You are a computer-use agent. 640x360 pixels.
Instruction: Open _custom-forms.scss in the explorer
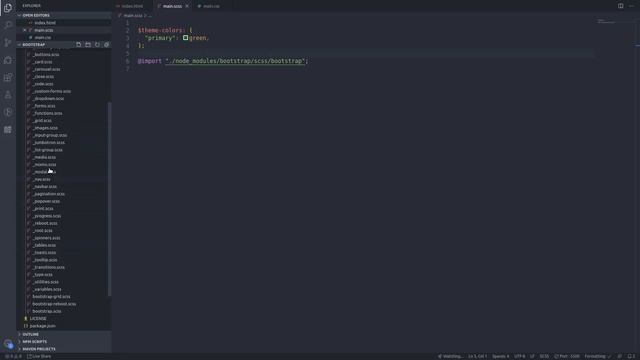pos(51,91)
